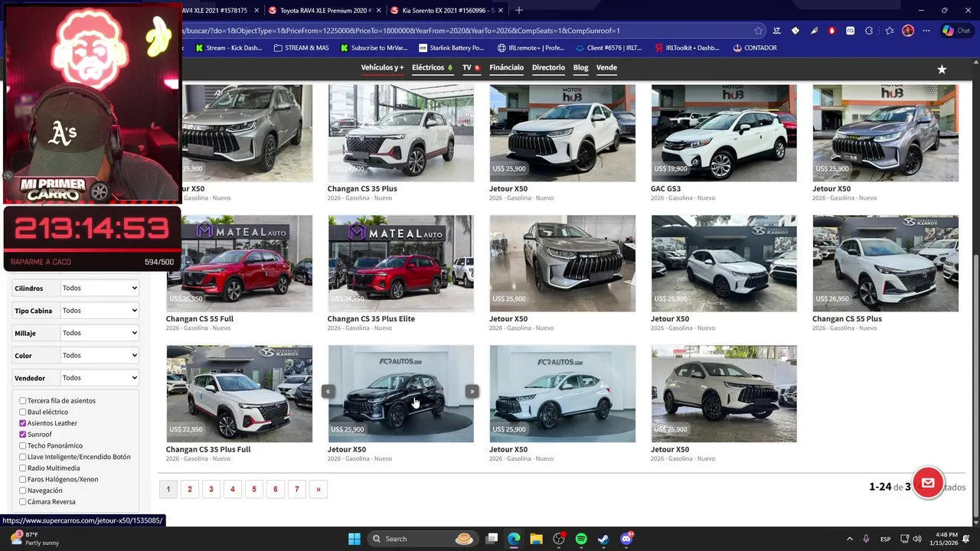
Task: Enable Faros Halógenos/Xenon checkbox
Action: [x=23, y=479]
